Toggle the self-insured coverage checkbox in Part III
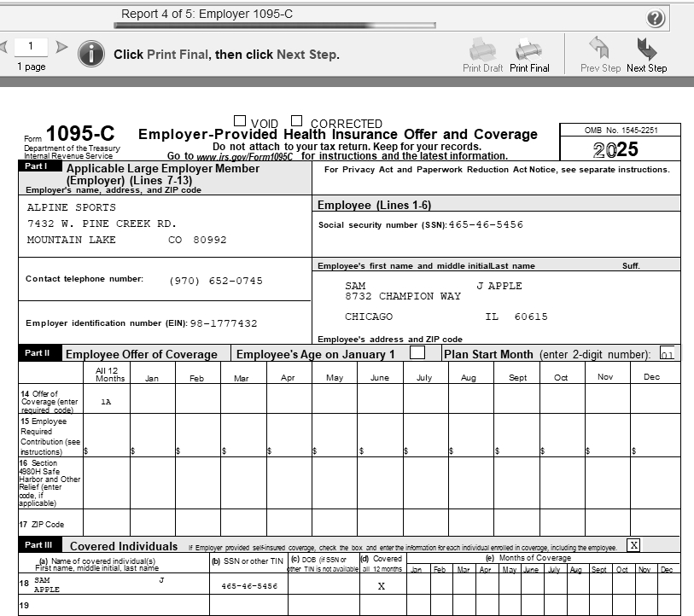This screenshot has width=694, height=616. [x=633, y=544]
